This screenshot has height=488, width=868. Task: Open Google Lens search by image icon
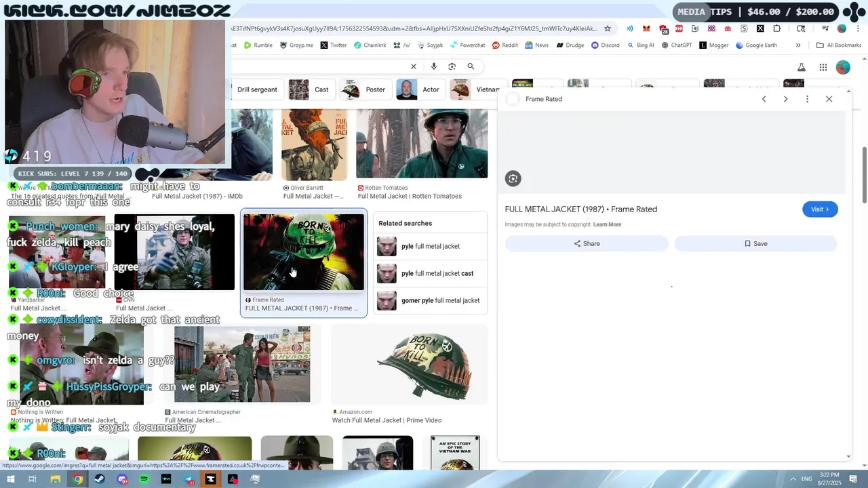coord(452,66)
